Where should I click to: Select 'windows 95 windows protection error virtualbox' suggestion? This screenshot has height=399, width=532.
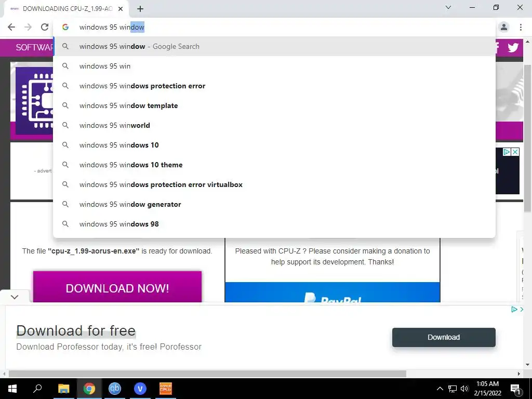[274, 184]
